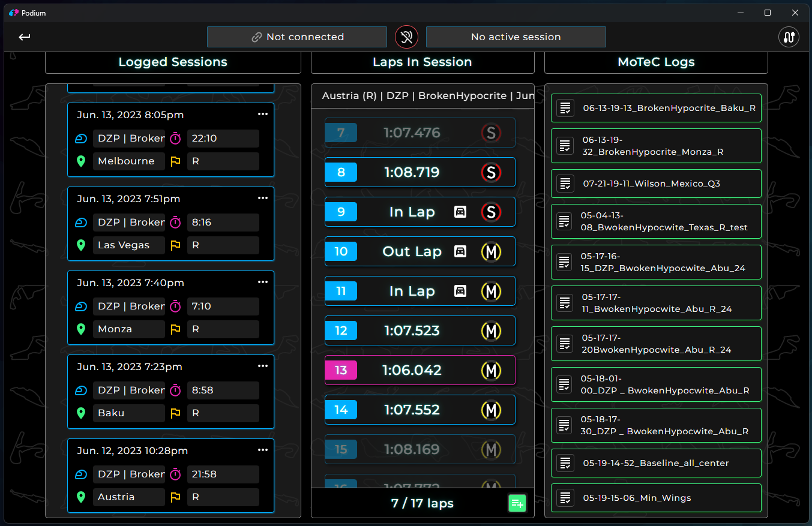This screenshot has height=526, width=812.
Task: Click lap time 1:07.523
Action: pos(412,330)
